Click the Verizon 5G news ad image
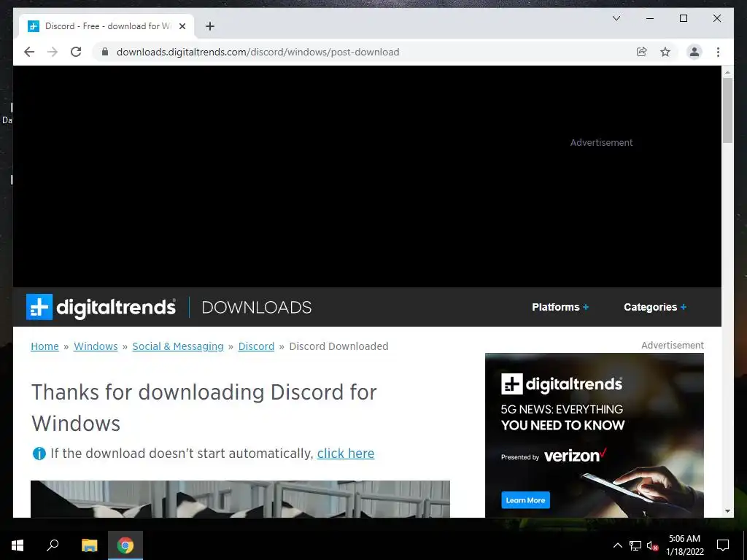Image resolution: width=747 pixels, height=560 pixels. coord(594,435)
